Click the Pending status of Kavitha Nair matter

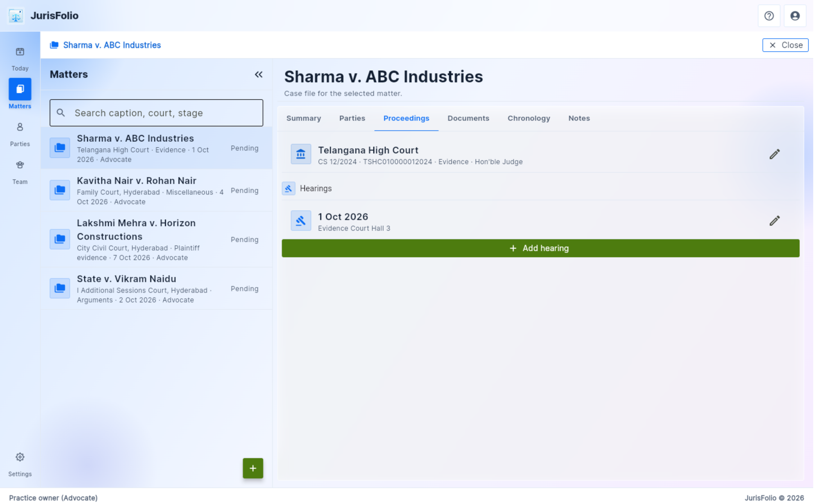coord(245,191)
